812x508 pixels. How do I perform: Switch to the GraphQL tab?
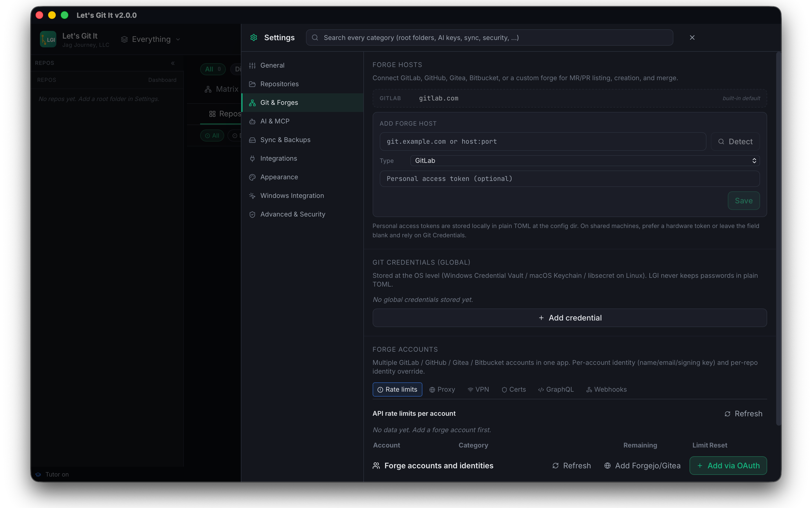556,389
